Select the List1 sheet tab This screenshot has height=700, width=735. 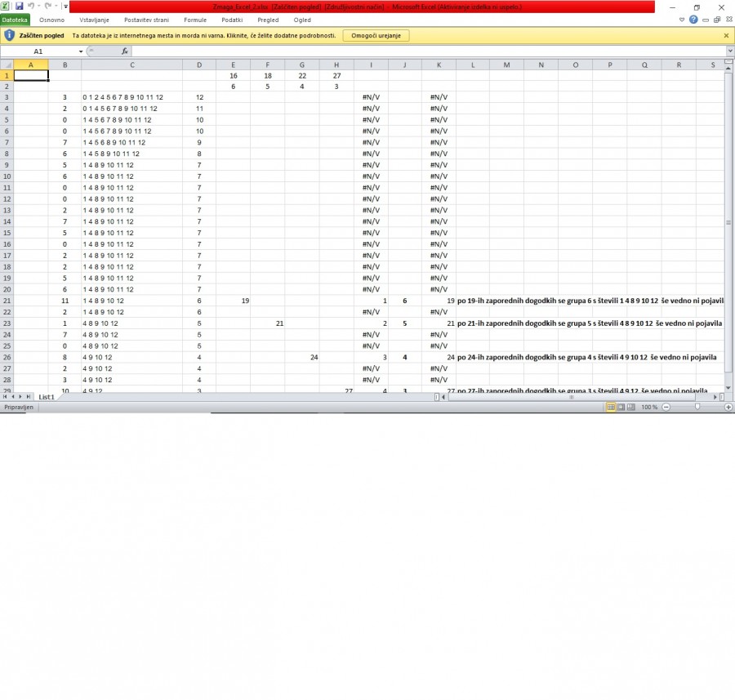point(47,397)
